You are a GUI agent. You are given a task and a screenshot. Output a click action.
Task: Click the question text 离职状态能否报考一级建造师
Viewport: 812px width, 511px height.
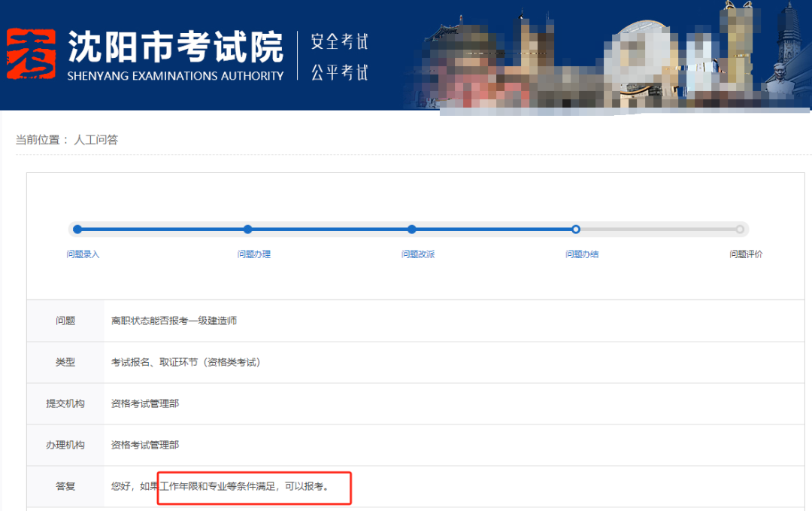[x=174, y=321]
